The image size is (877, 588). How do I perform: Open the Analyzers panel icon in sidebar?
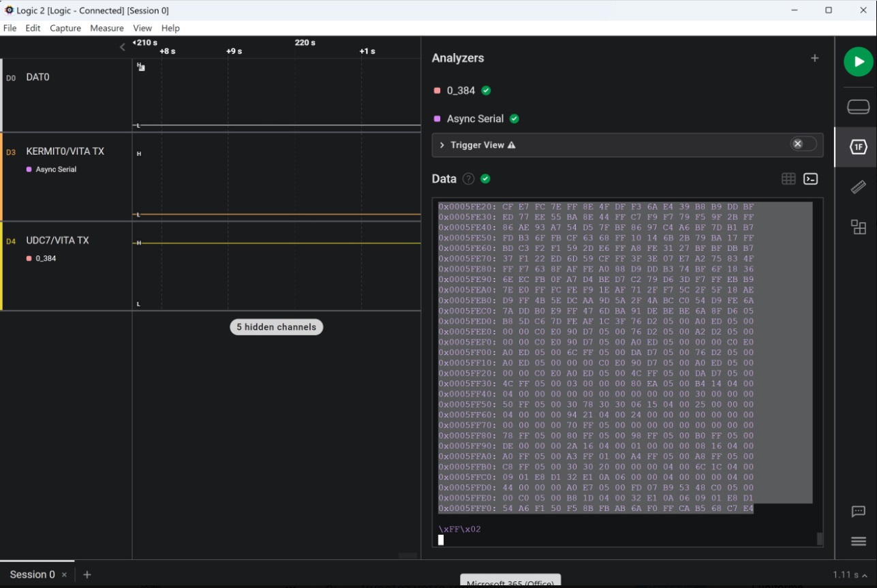(x=858, y=147)
